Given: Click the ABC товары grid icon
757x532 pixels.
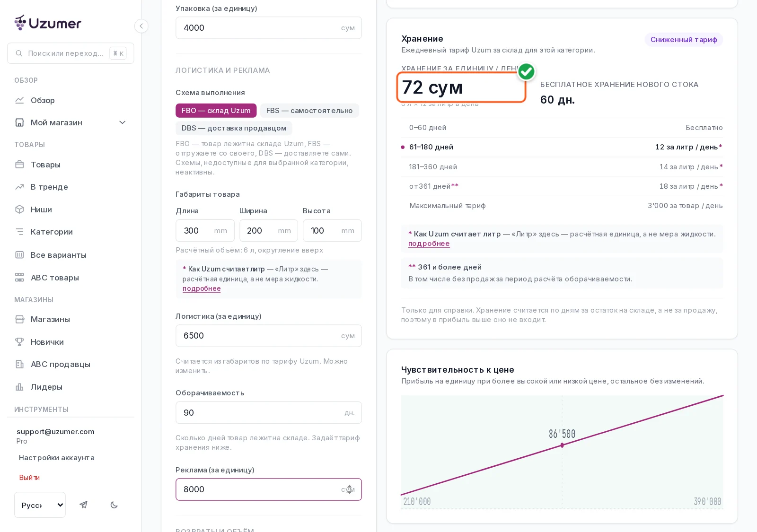Looking at the screenshot, I should 19,278.
